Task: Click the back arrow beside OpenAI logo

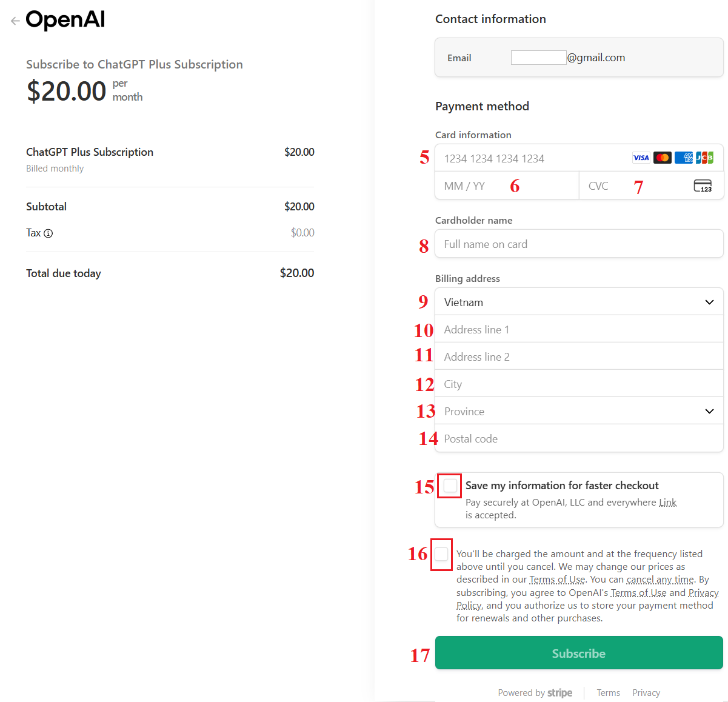Action: pos(15,21)
